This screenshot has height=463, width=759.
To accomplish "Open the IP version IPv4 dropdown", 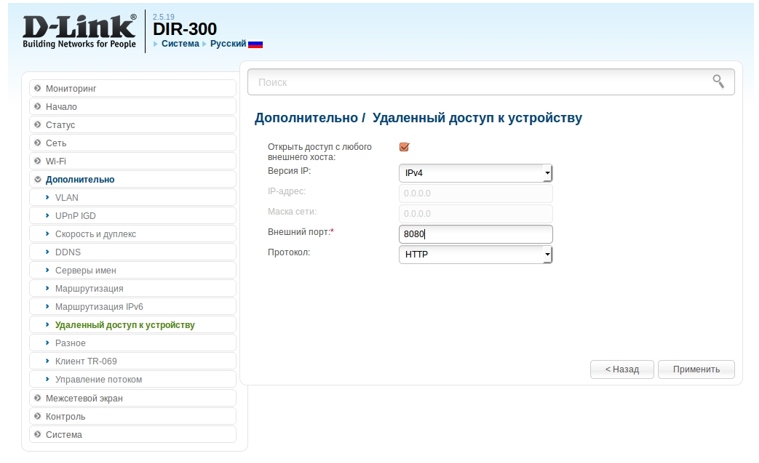I will pos(475,173).
